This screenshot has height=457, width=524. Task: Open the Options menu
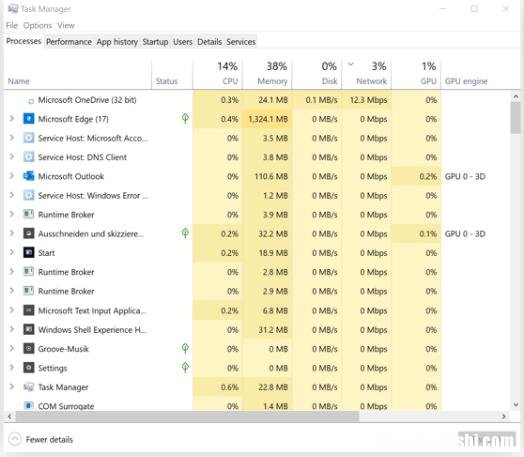[37, 25]
